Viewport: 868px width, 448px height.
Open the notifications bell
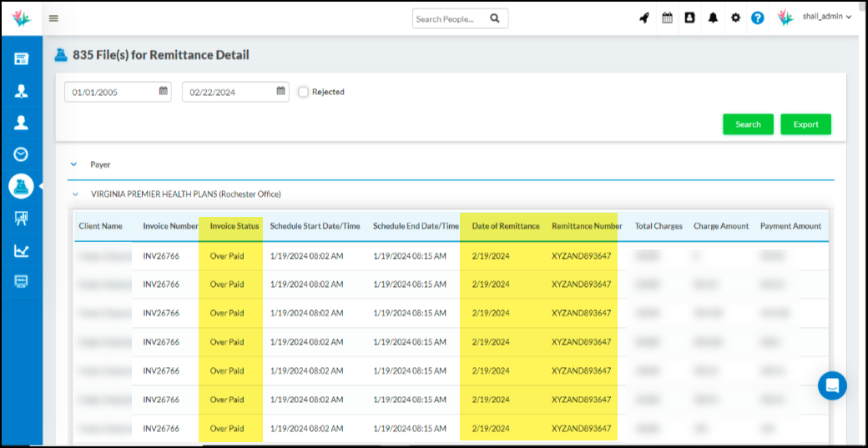pyautogui.click(x=713, y=18)
